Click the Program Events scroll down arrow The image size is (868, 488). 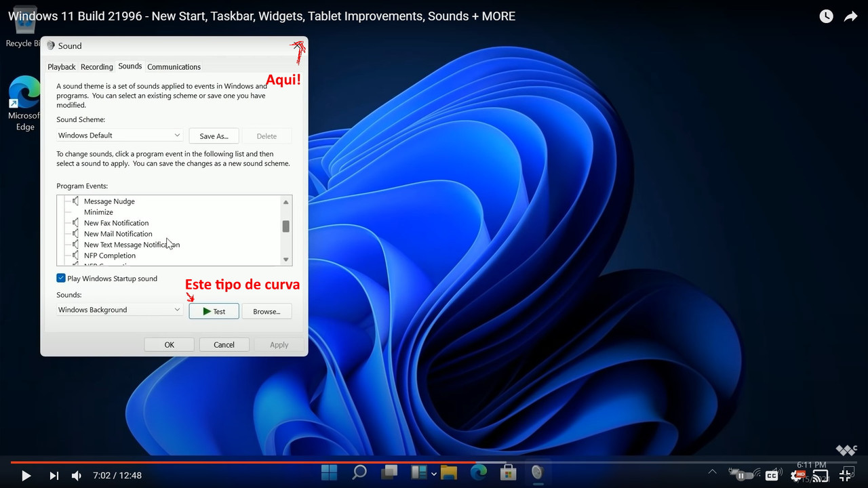pos(286,260)
